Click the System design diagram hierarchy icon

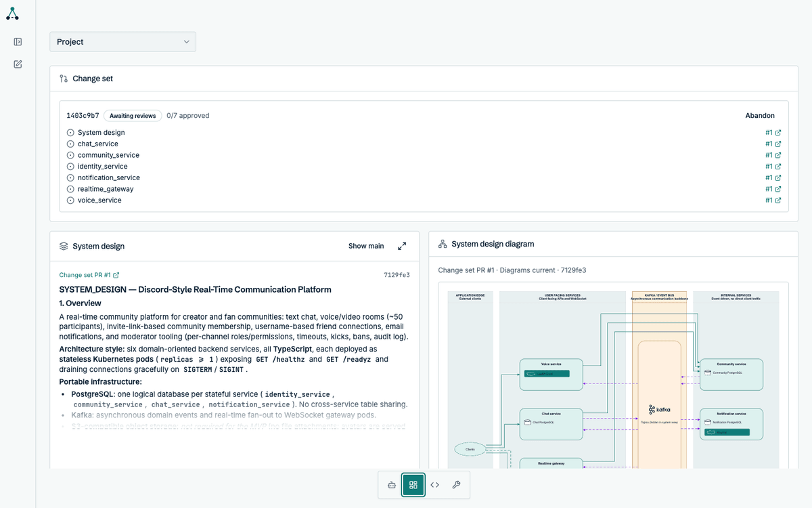click(x=443, y=244)
